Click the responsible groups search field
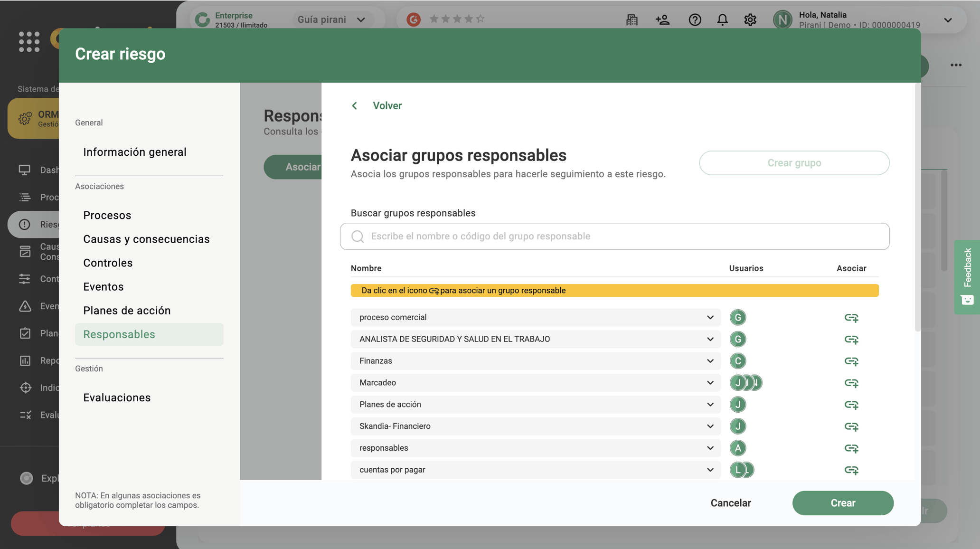This screenshot has width=980, height=549. (x=614, y=236)
